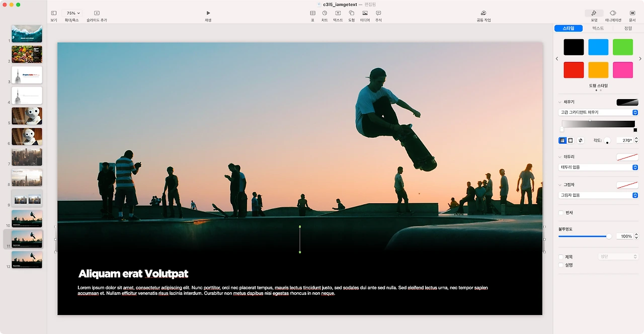Enable the 제목 title checkbox

click(x=561, y=257)
